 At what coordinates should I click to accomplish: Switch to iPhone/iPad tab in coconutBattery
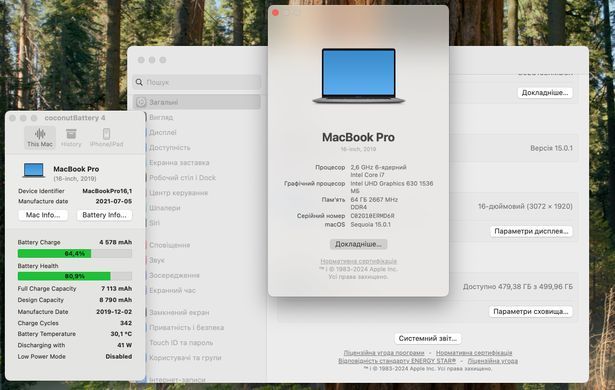(x=106, y=138)
